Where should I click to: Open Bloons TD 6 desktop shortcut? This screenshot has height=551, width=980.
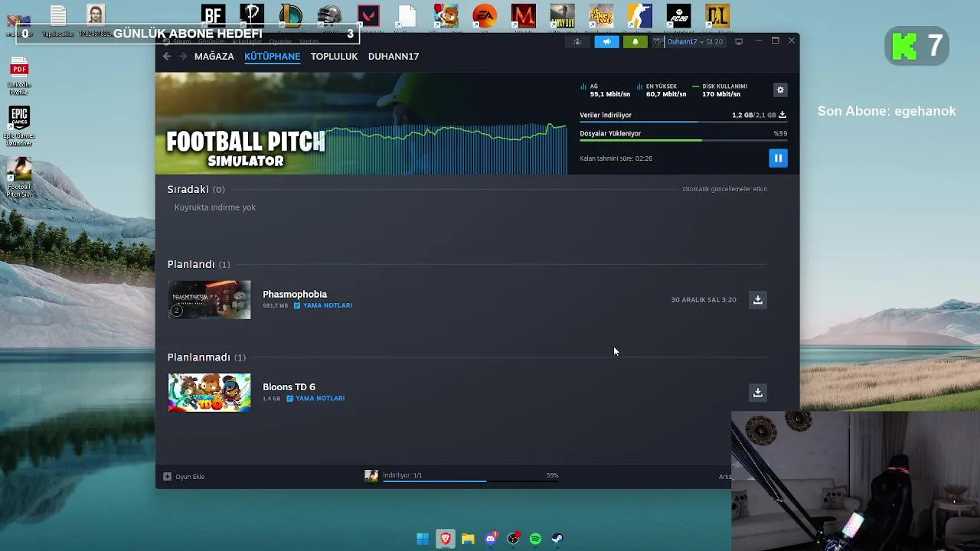tap(446, 17)
